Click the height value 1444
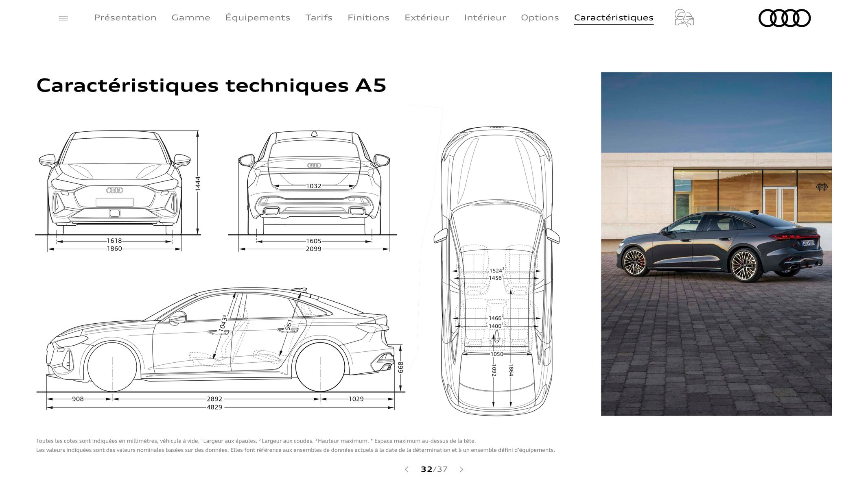Viewport: 868px width, 488px height. pos(198,183)
